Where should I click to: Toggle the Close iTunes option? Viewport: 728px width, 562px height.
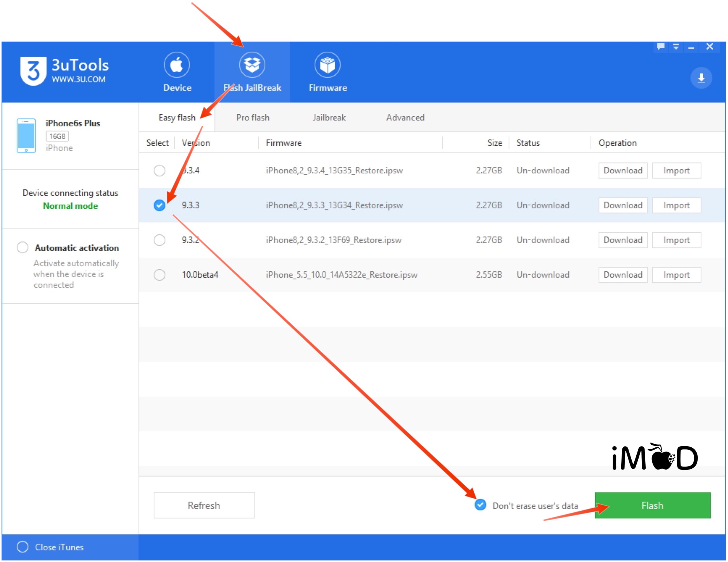click(x=23, y=547)
